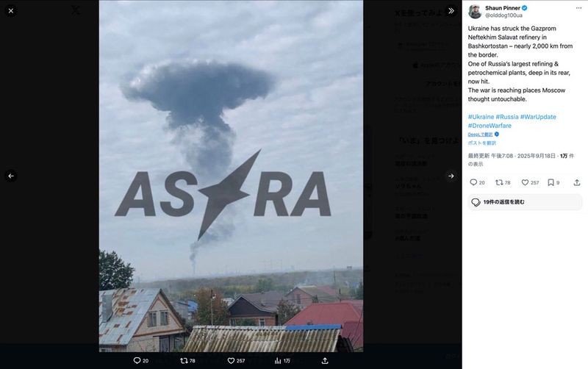View analytics icon under the photo

278,360
